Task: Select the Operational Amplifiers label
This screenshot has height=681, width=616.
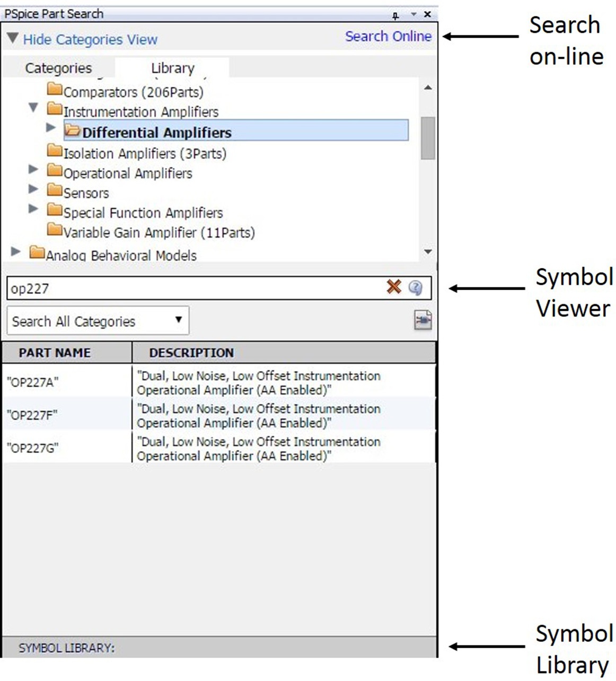Action: (x=128, y=173)
